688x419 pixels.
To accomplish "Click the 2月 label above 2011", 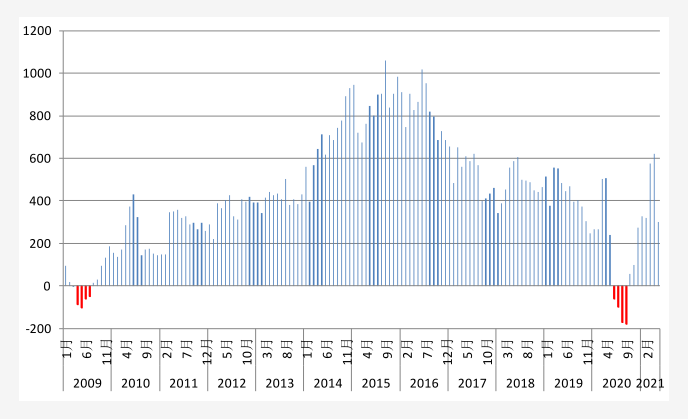I will click(x=168, y=349).
